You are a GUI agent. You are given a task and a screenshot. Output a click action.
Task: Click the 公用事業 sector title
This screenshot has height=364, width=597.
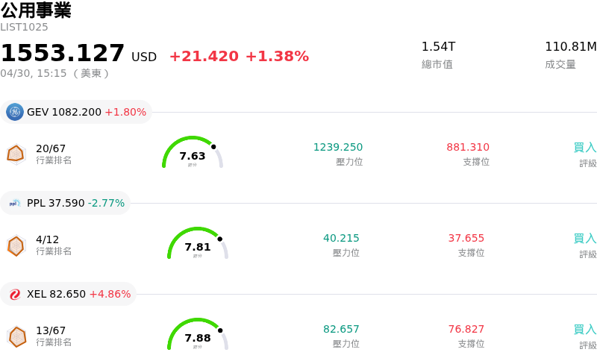pos(36,10)
